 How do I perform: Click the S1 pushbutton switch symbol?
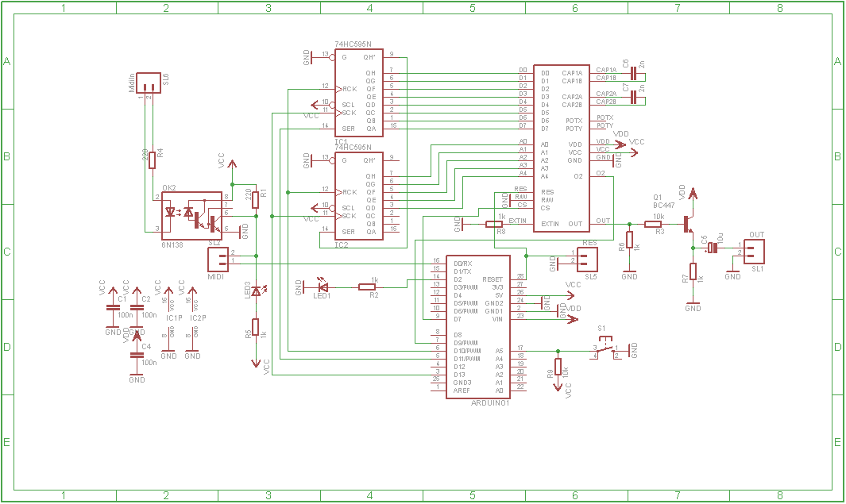coord(608,349)
